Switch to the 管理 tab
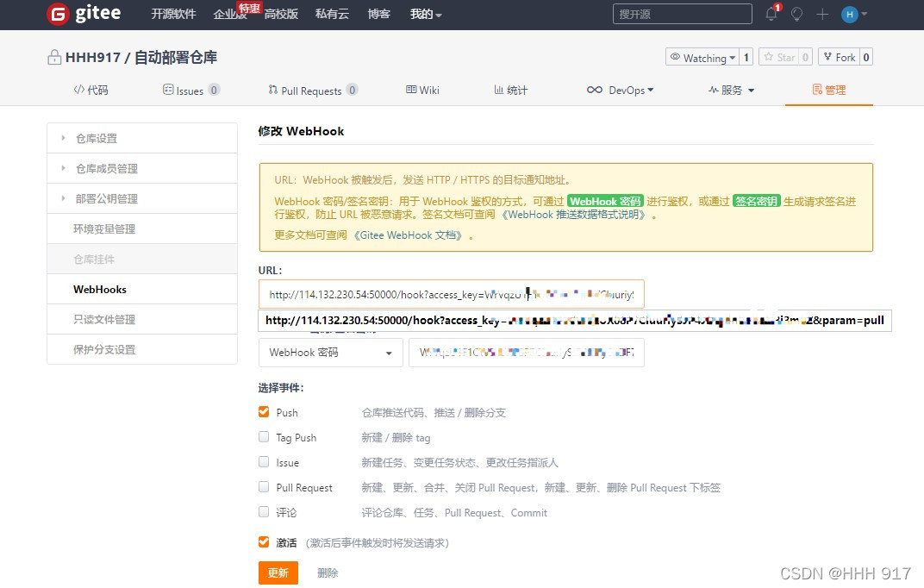Viewport: 924px width, 588px height. [828, 89]
